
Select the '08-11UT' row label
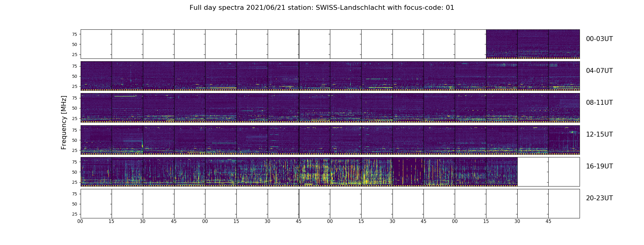599,103
